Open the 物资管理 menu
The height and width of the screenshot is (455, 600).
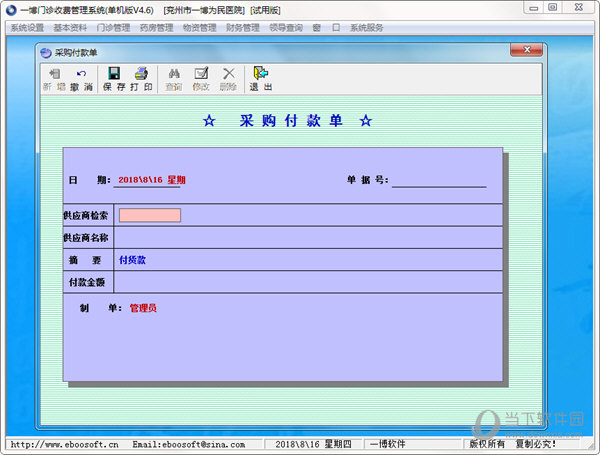coord(199,28)
